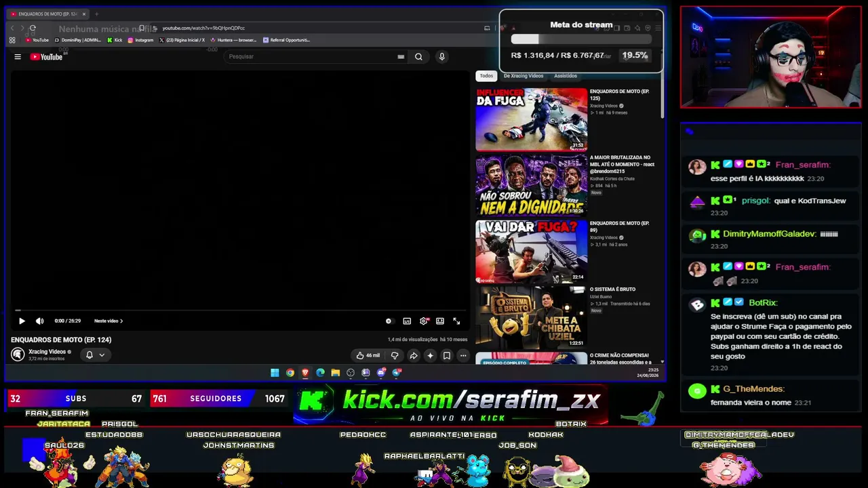Open the Windows Start menu
The image size is (868, 488).
click(275, 373)
